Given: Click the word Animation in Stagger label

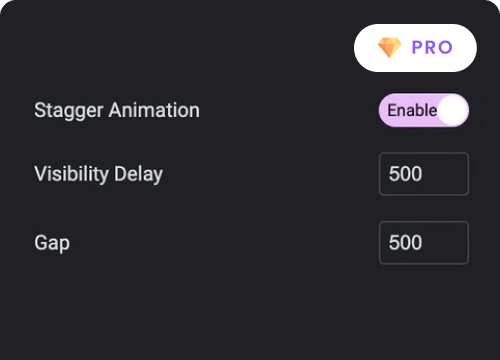Looking at the screenshot, I should pyautogui.click(x=154, y=110).
